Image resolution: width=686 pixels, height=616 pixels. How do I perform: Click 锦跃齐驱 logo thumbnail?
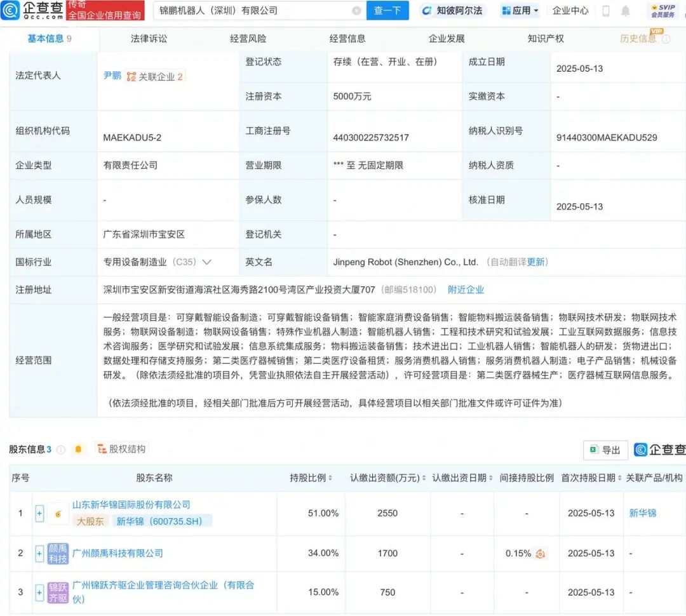pos(58,593)
